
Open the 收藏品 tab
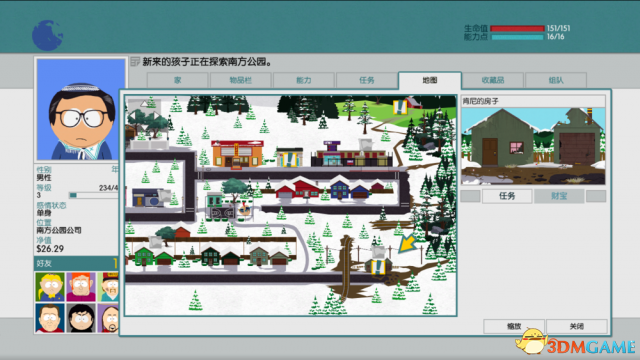[x=493, y=80]
